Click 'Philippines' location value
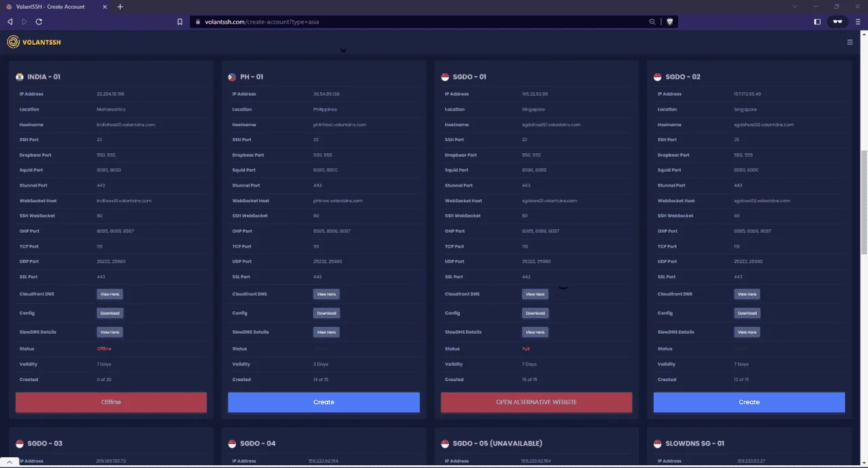Viewport: 868px width, 468px height. (325, 109)
